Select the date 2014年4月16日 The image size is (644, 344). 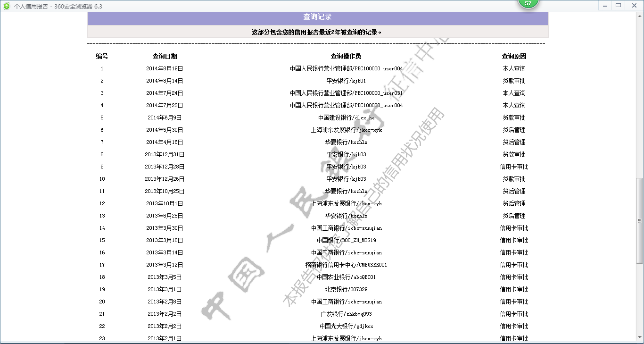point(165,142)
